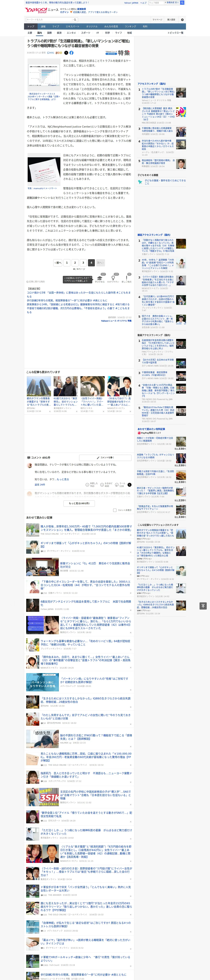Share article on Facebook icon
The height and width of the screenshot is (980, 210).
point(71,53)
